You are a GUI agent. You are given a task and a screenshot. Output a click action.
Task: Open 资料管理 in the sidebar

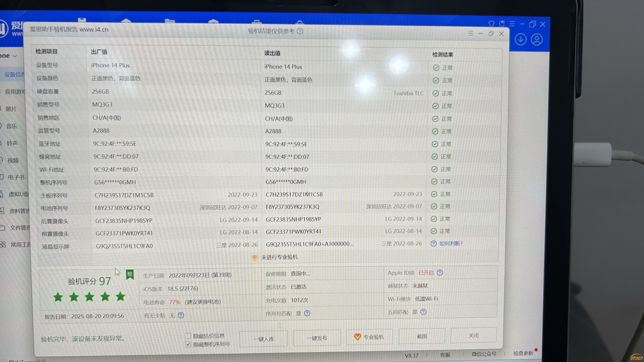click(x=19, y=211)
